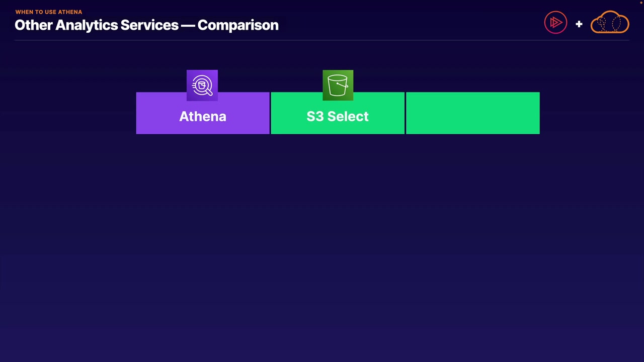Viewport: 644px width, 362px height.
Task: Click the word Comparison in the title
Action: point(238,25)
